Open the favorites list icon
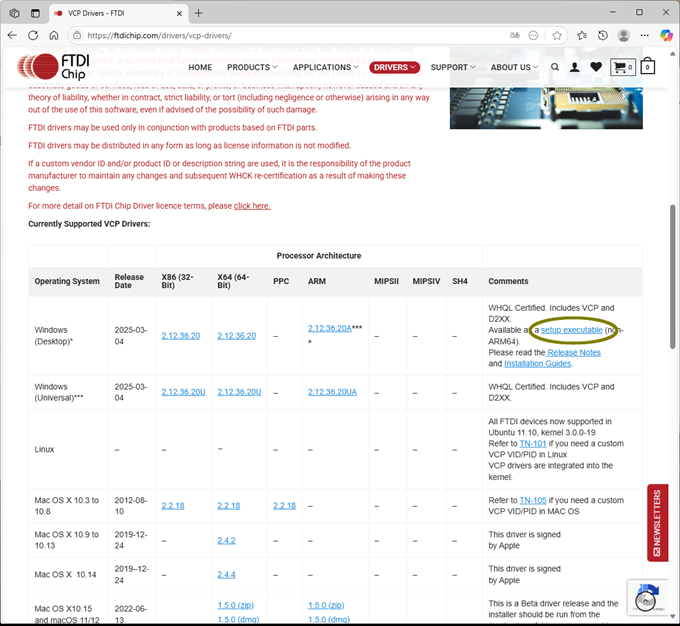 coord(582,35)
